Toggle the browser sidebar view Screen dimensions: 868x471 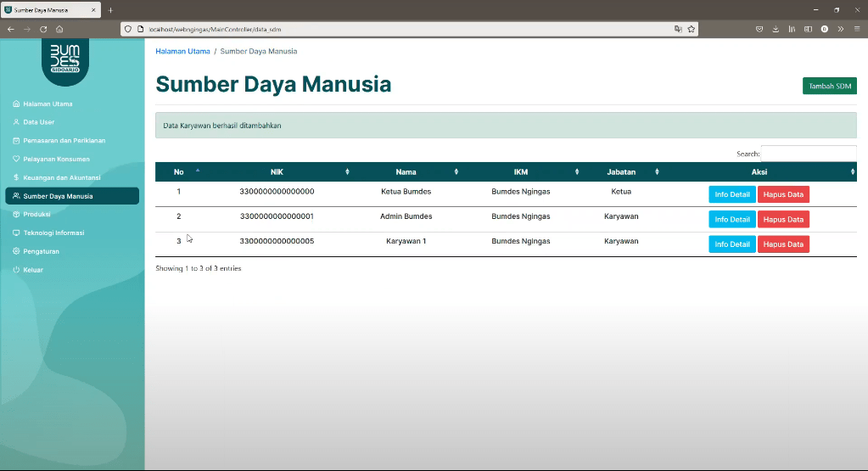tap(808, 29)
